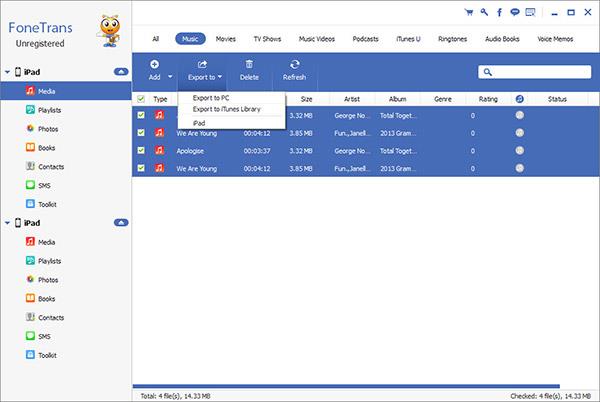
Task: Sort by the Genre column header
Action: [x=443, y=99]
